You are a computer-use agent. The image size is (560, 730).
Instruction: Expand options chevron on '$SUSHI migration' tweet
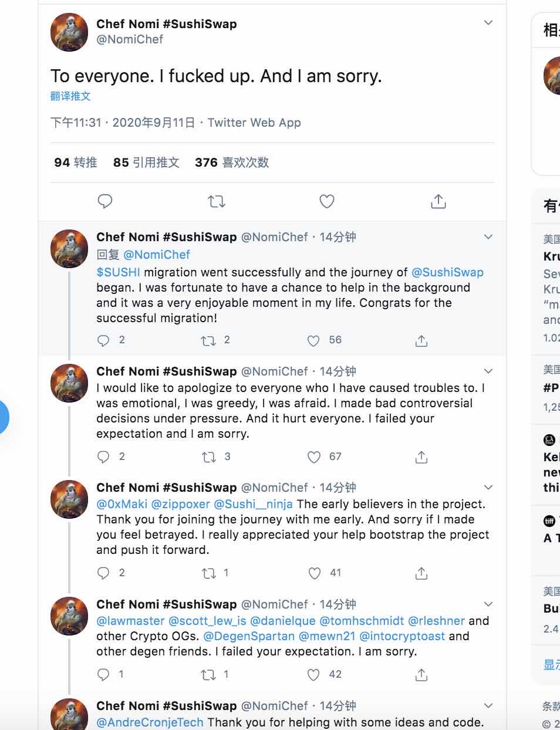coord(488,237)
